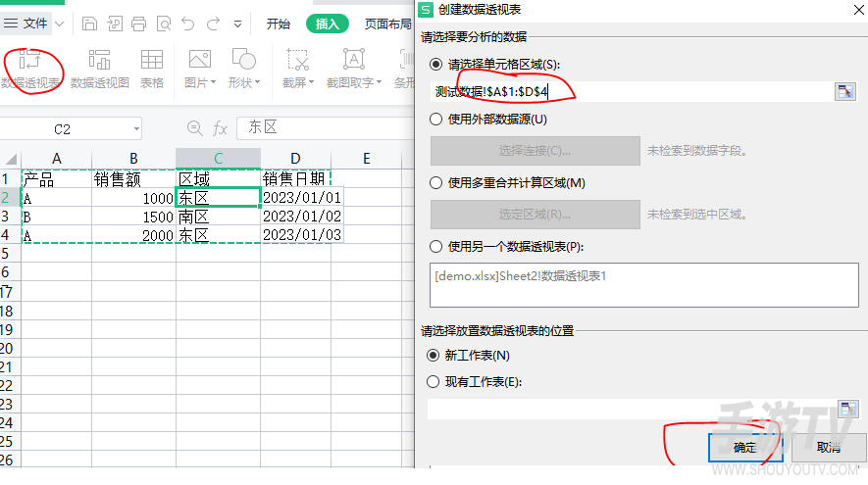Click the 截屏 screenshot icon
Viewport: 868px width, 485px height.
[x=297, y=59]
